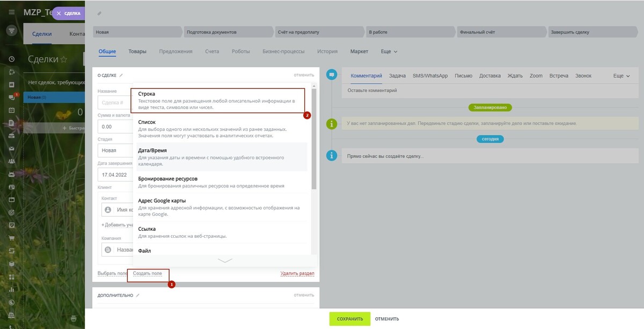Click the printer icon near the sidebar bottom
644x329 pixels.
coord(74,319)
